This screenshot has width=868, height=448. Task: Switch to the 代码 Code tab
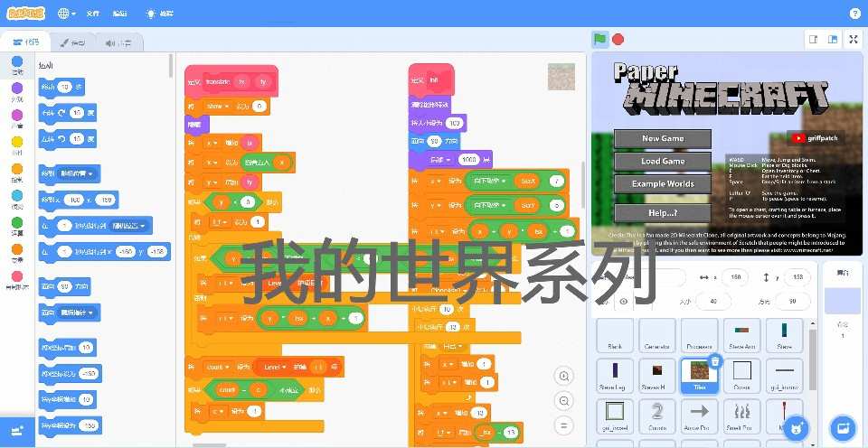click(x=26, y=42)
